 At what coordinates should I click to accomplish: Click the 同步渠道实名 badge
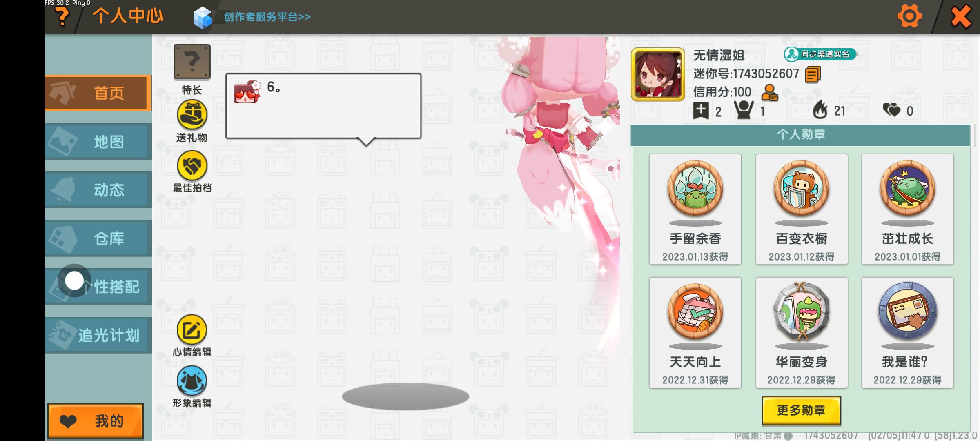tap(820, 54)
